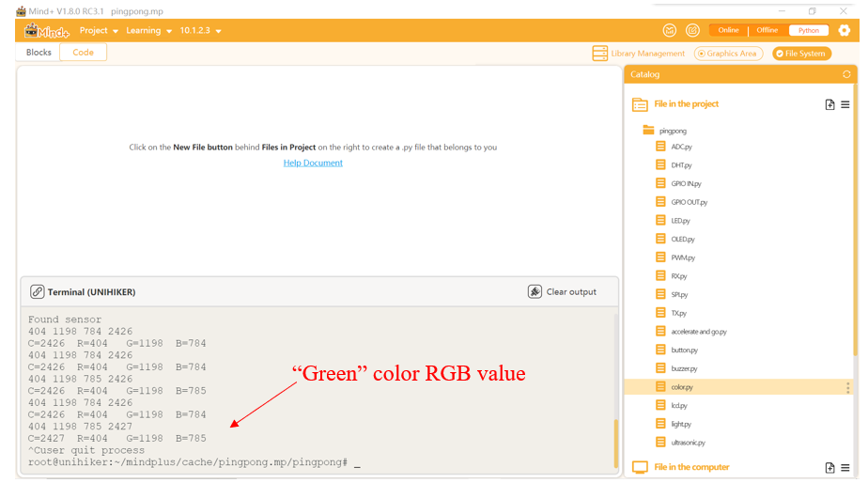The height and width of the screenshot is (483, 868).
Task: Click 'File in the project' heading
Action: point(687,104)
